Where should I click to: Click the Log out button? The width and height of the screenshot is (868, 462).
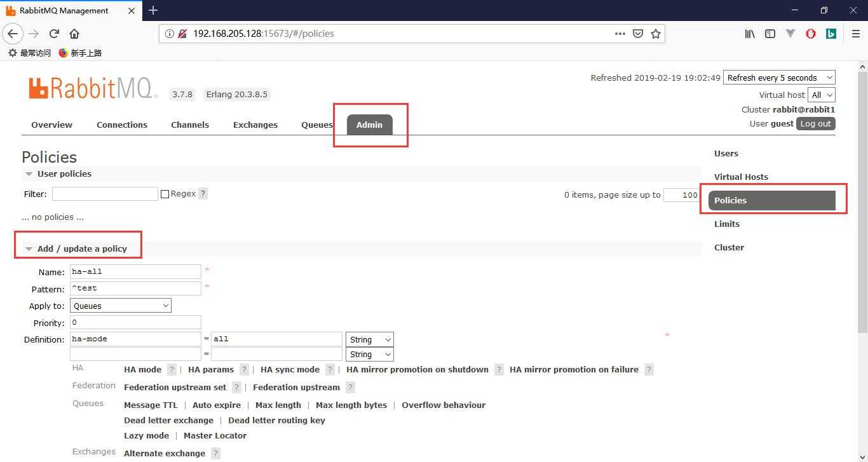pos(815,123)
